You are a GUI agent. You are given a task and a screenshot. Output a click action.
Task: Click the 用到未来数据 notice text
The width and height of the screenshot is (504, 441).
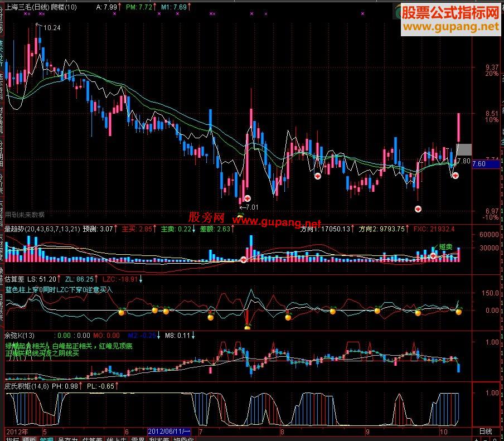pos(25,215)
